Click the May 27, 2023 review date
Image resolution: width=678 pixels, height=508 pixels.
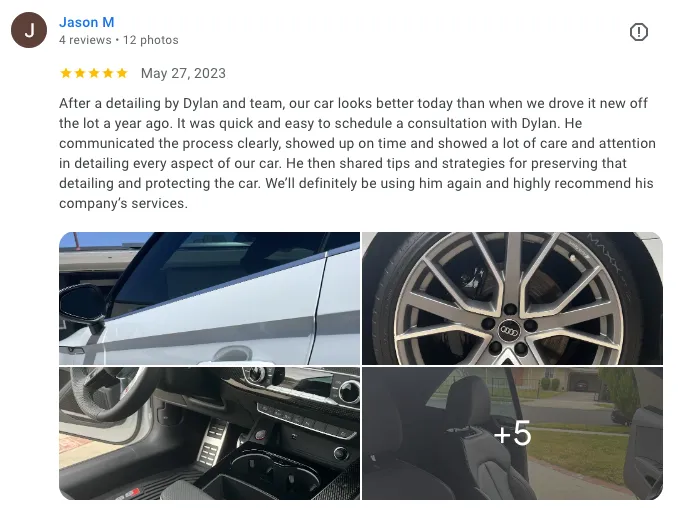click(183, 73)
